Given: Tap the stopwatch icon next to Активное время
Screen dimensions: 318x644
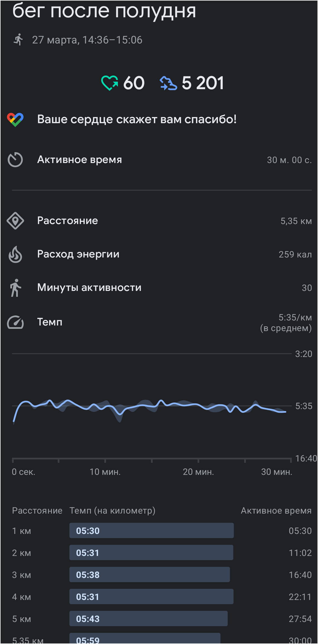Looking at the screenshot, I should coord(15,160).
